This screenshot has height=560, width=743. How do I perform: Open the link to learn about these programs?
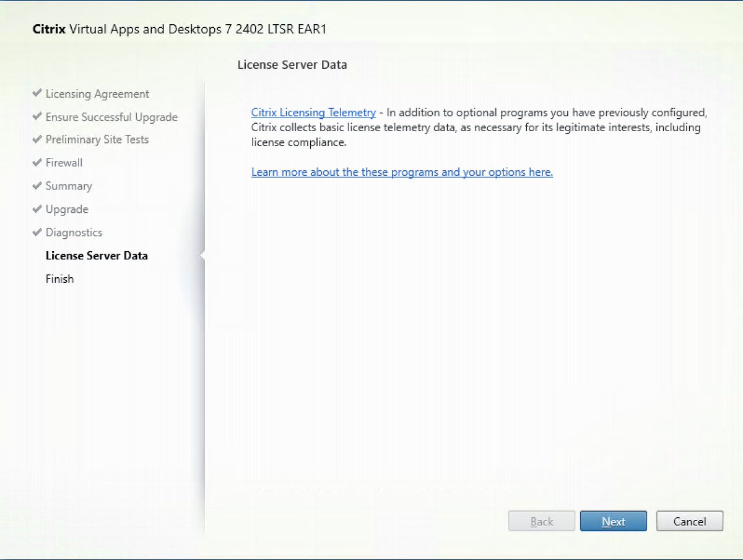[401, 172]
